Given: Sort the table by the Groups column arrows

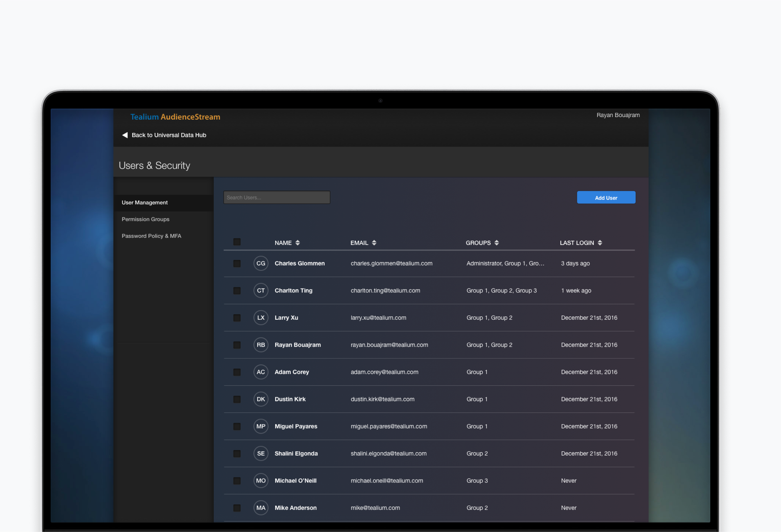Looking at the screenshot, I should [x=496, y=243].
